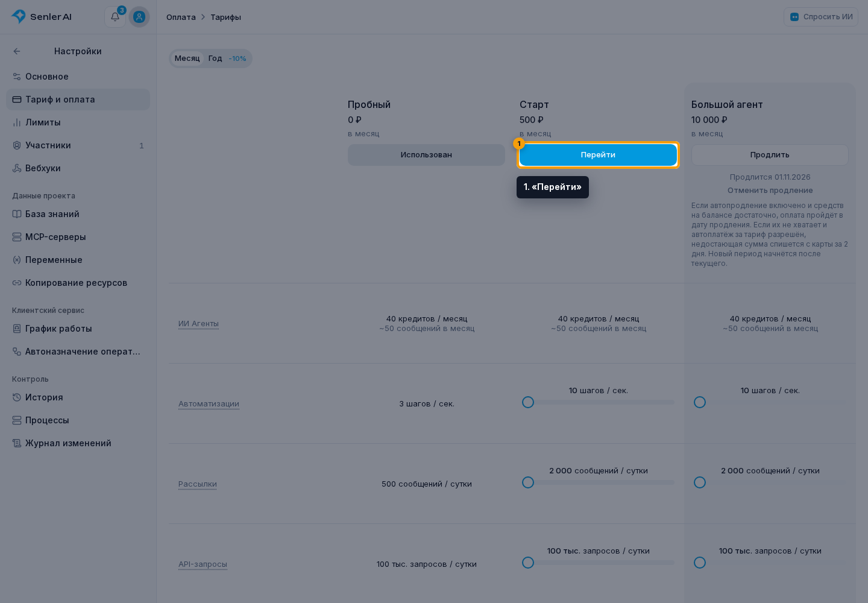Click the bar chart icon beside Лимиты
This screenshot has height=603, width=868.
click(17, 122)
